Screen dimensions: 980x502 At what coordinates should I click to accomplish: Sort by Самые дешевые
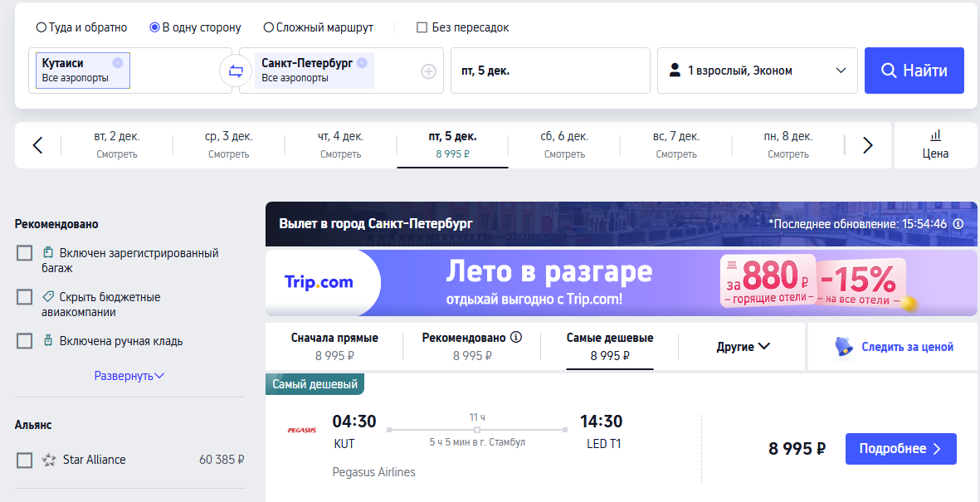610,346
